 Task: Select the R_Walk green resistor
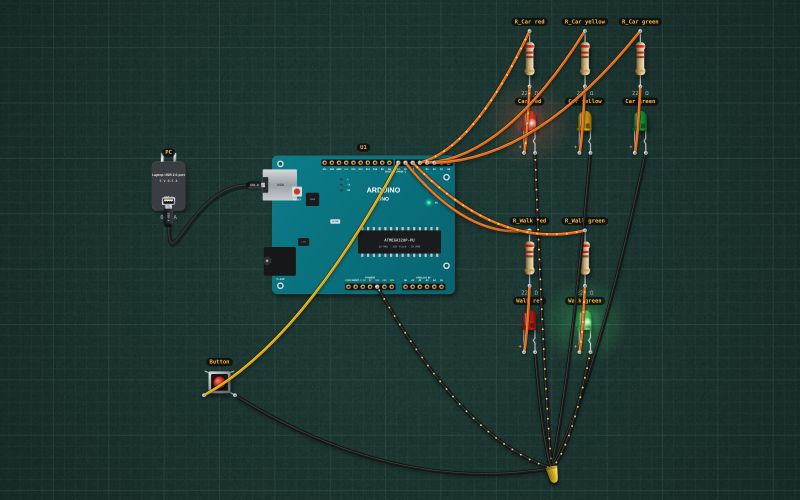585,258
